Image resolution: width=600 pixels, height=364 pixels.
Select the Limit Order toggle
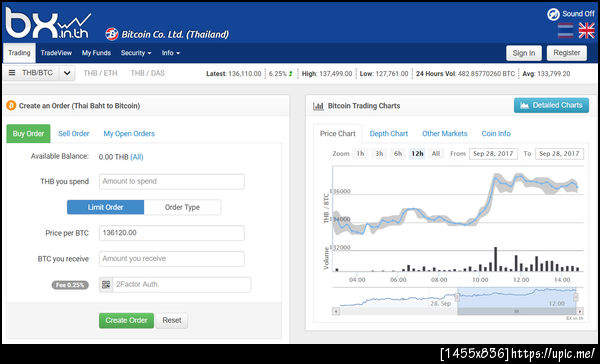(x=106, y=207)
